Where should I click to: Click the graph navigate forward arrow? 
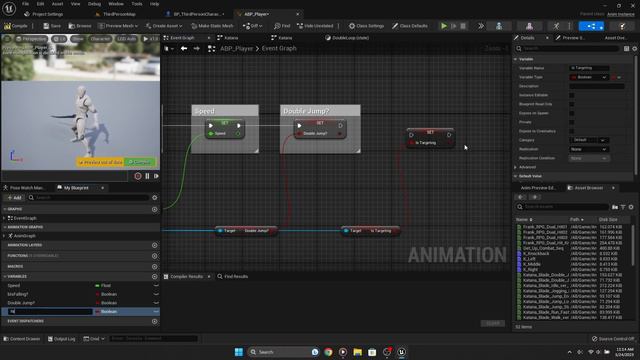click(197, 49)
